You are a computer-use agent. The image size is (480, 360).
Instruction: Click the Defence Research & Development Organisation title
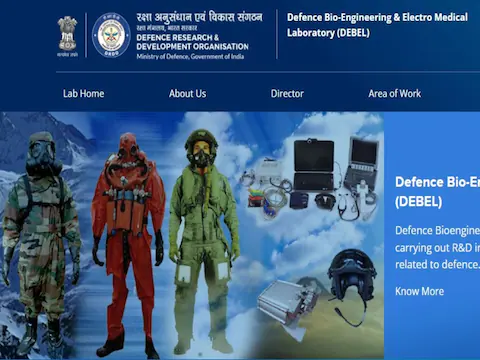pos(192,42)
